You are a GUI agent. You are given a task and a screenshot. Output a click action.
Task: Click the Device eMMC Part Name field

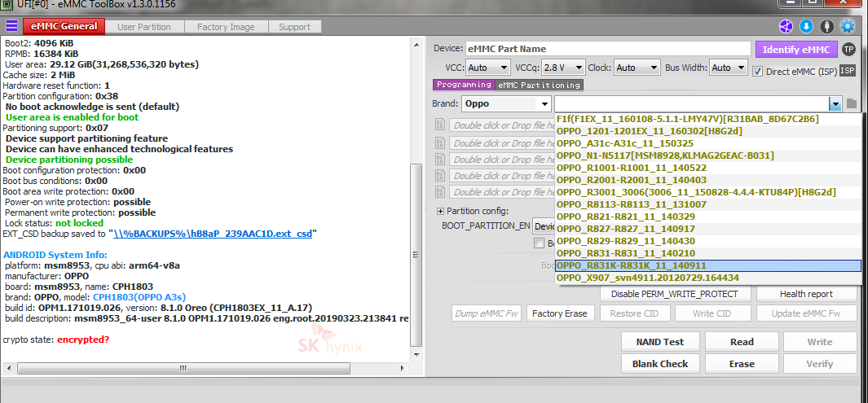click(x=608, y=49)
